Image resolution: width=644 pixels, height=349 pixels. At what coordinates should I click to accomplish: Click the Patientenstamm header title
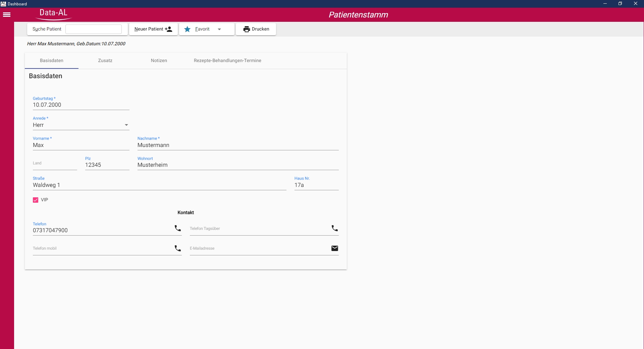pyautogui.click(x=358, y=15)
